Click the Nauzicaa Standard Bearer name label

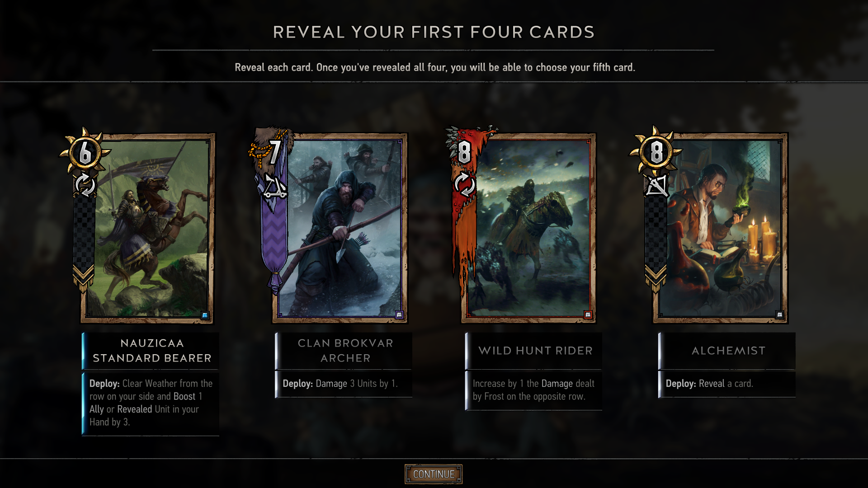click(152, 351)
